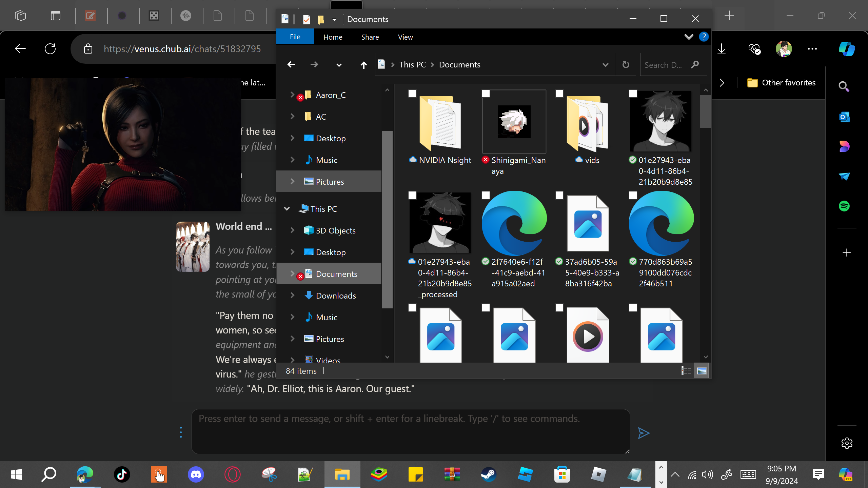Click the File Explorer back arrow
Screen dimensions: 868x488
pos(291,64)
